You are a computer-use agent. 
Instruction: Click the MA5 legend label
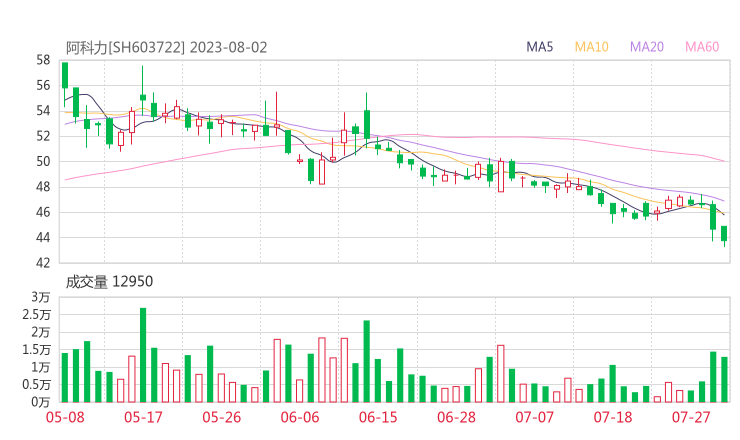[539, 47]
